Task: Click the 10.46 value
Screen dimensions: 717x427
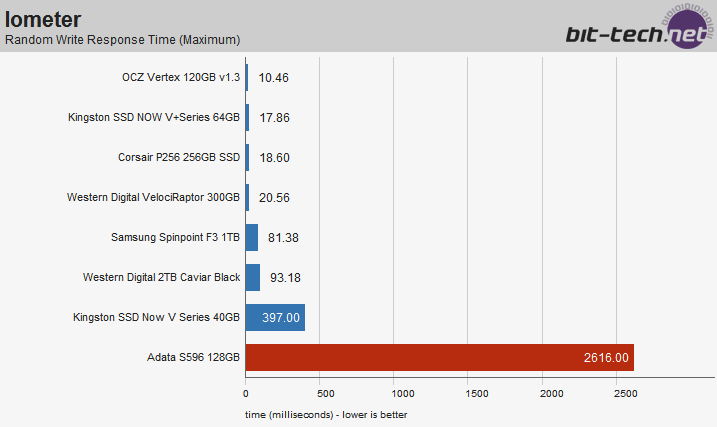Action: coord(273,78)
